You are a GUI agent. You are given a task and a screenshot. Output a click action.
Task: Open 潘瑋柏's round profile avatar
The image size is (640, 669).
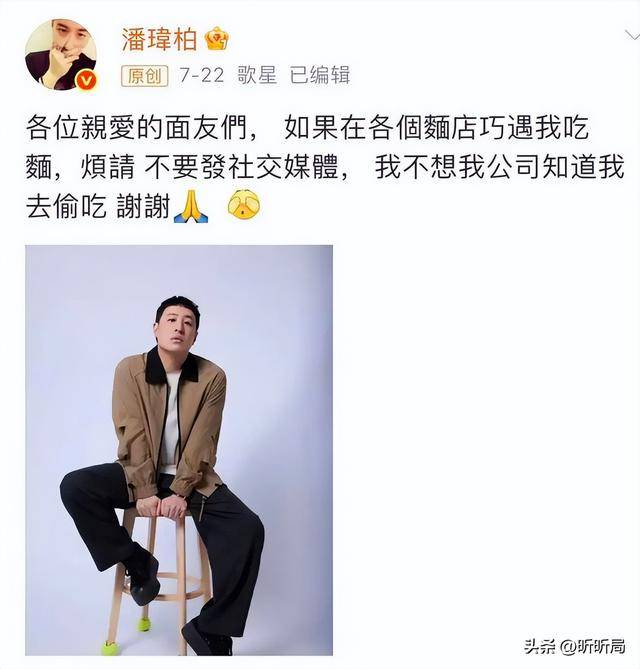(61, 55)
